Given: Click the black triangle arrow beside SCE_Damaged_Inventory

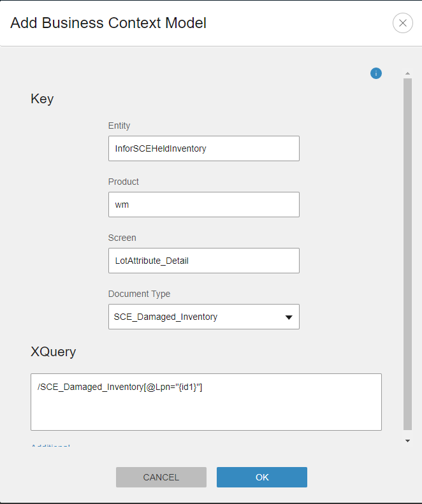Looking at the screenshot, I should pyautogui.click(x=289, y=317).
